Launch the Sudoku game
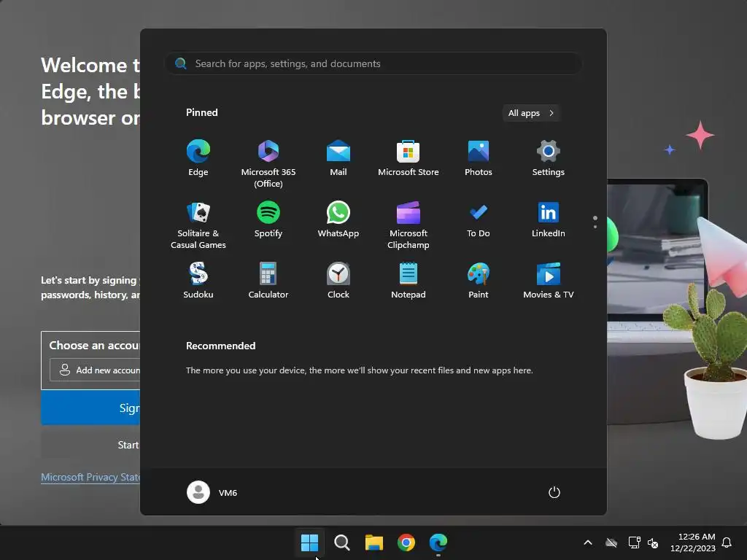Viewport: 747px width, 560px height. click(x=198, y=281)
